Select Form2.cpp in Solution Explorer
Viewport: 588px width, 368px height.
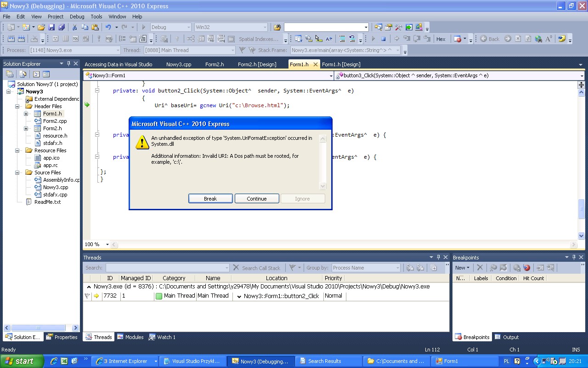coord(55,121)
